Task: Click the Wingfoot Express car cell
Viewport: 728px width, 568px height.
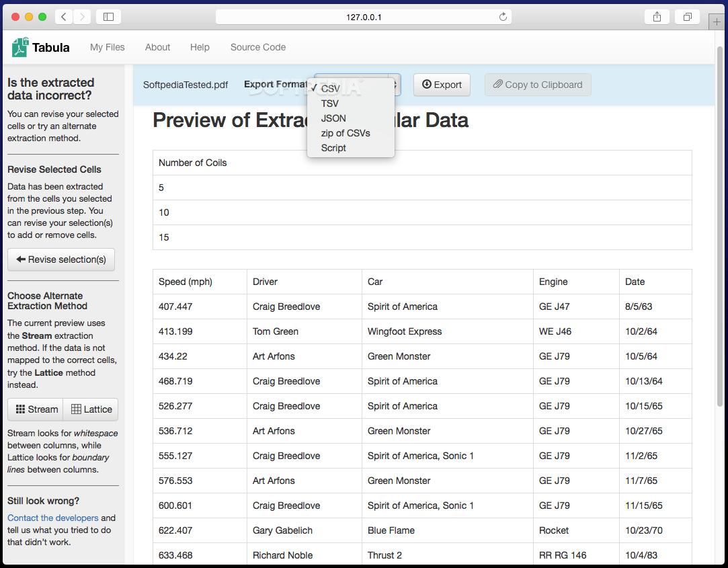Action: [x=448, y=331]
